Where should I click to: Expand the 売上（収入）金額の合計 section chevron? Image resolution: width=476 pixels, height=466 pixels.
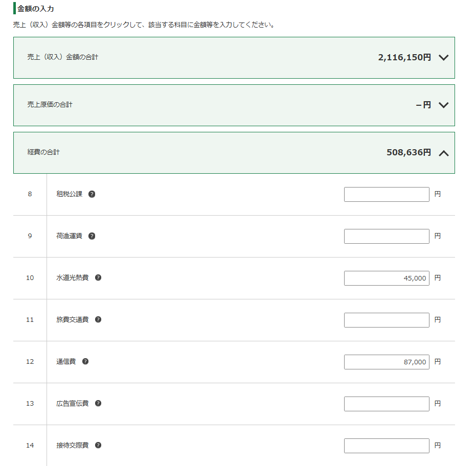[x=443, y=58]
